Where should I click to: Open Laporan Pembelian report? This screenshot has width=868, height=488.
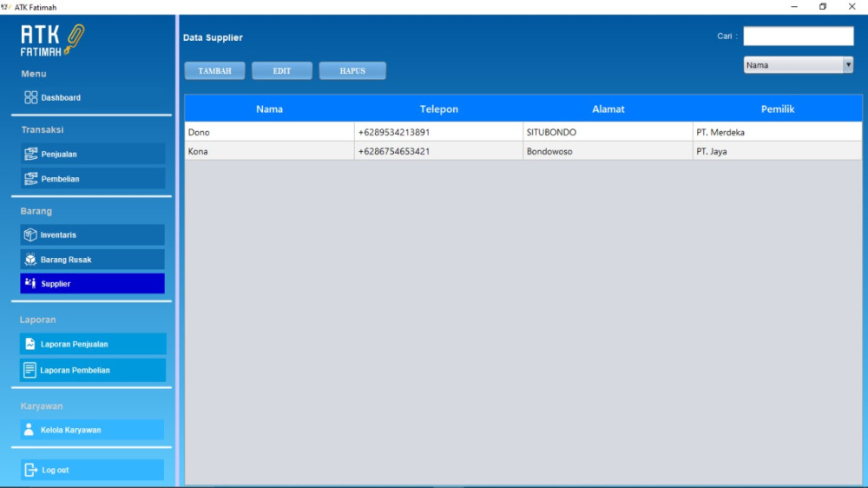[x=93, y=370]
